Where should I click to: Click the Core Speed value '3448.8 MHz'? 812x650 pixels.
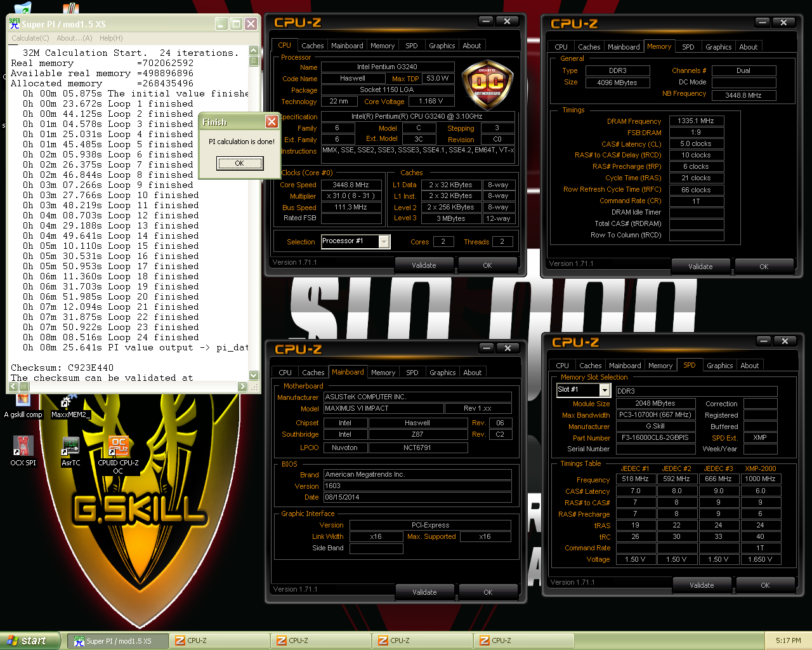[351, 185]
